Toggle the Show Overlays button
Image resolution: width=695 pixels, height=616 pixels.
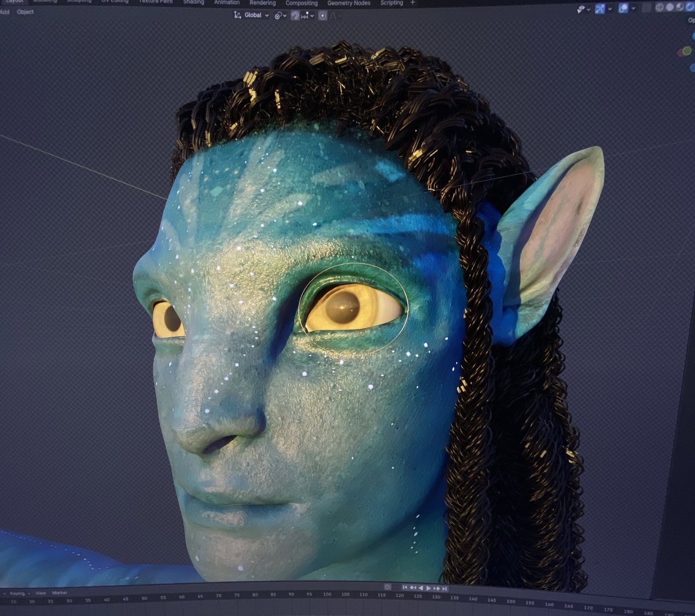pos(623,8)
